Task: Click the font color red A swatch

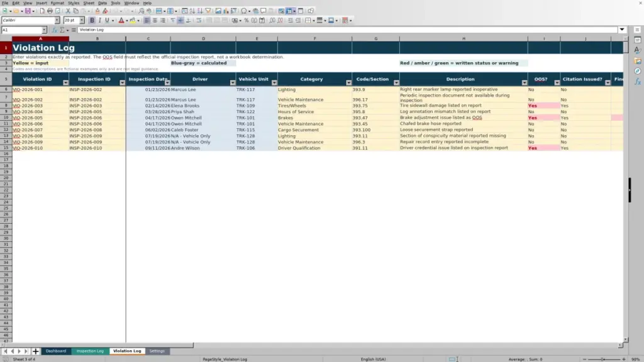Action: click(x=121, y=21)
